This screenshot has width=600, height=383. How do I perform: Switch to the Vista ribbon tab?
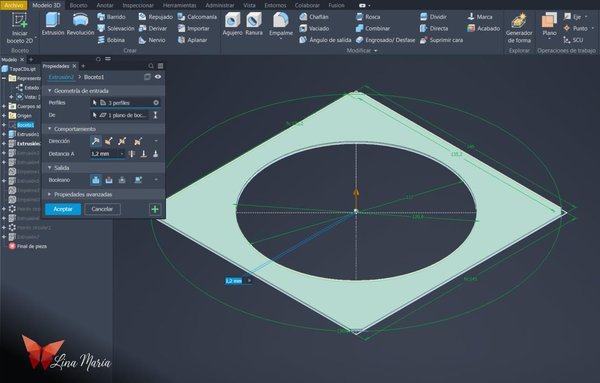249,5
